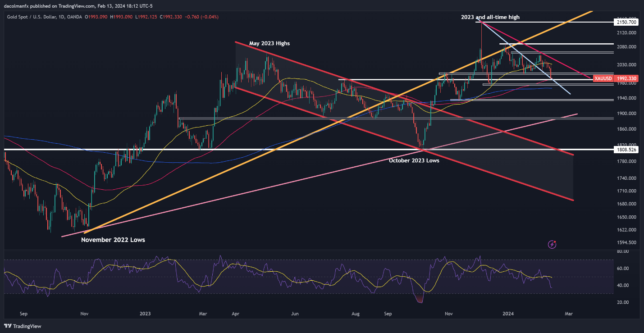Click the Aug label on time axis
Screen dimensions: 644x333
(356, 313)
